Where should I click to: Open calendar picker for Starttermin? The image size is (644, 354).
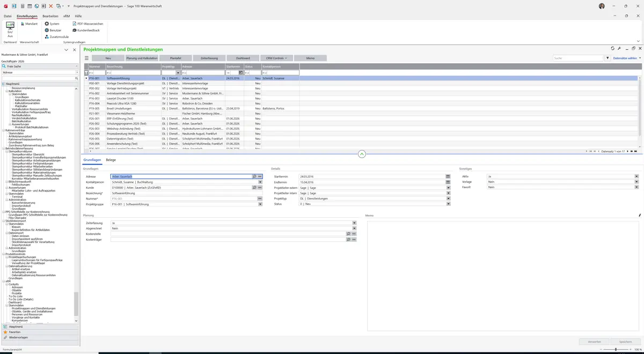pos(448,176)
